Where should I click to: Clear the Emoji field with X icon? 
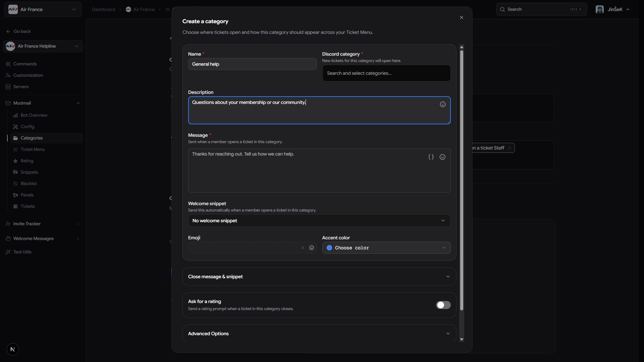coord(303,248)
